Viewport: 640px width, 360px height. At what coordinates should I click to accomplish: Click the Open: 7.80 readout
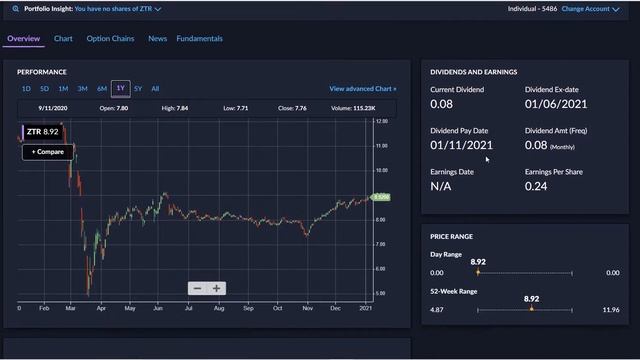click(114, 108)
